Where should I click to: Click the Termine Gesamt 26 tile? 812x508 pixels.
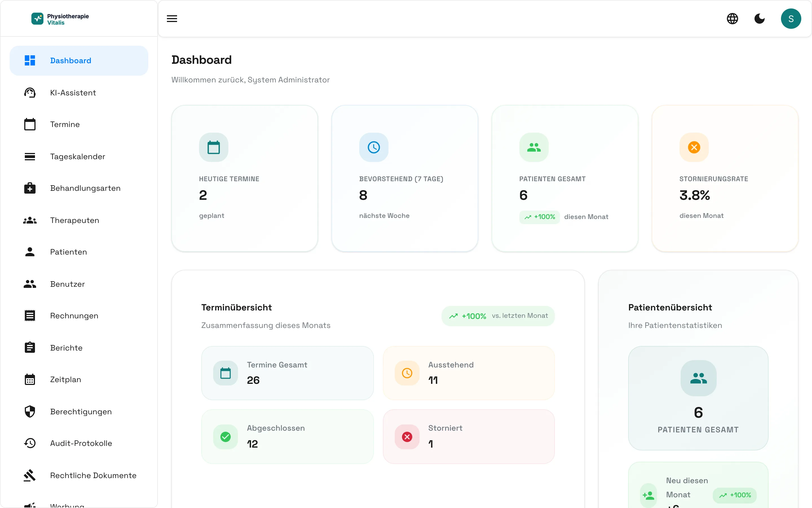pyautogui.click(x=287, y=373)
